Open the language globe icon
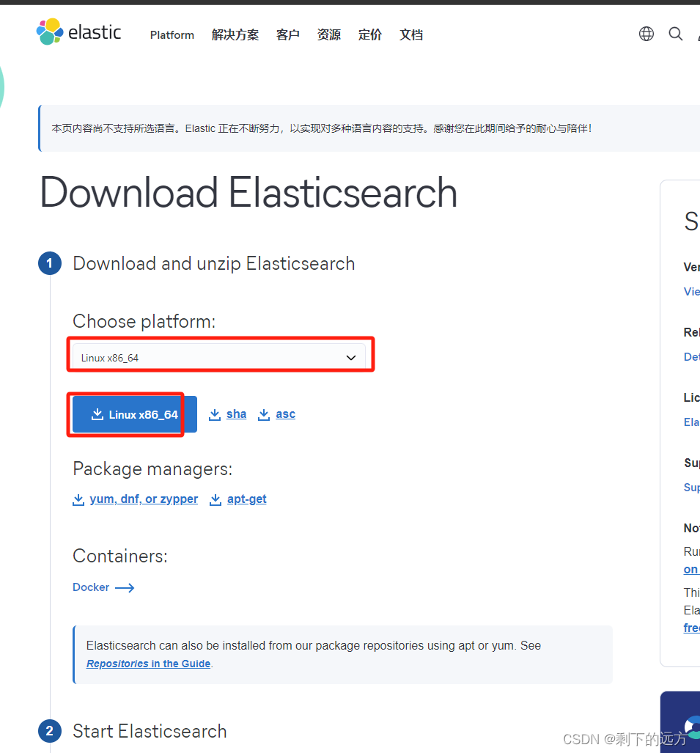 pyautogui.click(x=646, y=34)
